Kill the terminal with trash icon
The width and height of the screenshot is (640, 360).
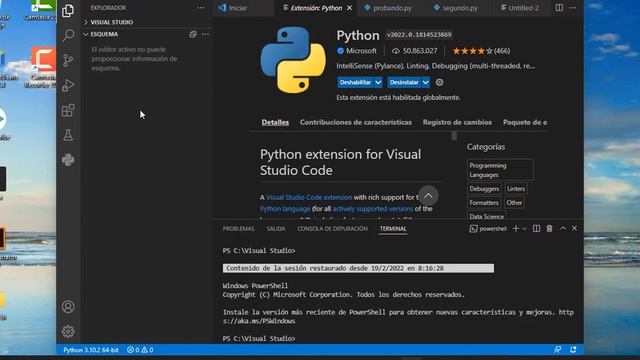coord(549,229)
